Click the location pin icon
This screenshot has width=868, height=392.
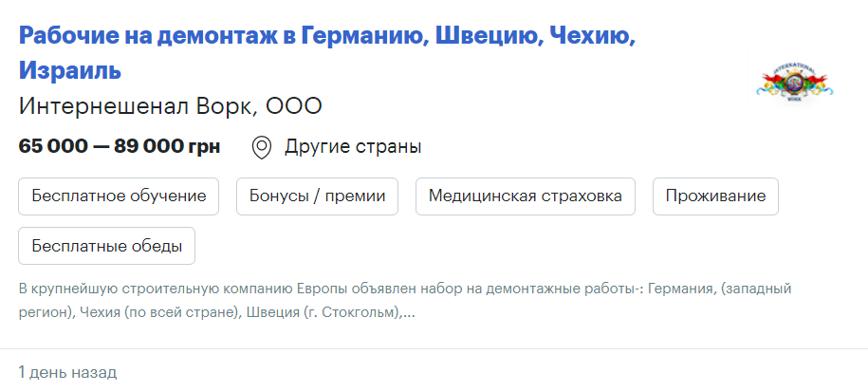click(x=262, y=147)
